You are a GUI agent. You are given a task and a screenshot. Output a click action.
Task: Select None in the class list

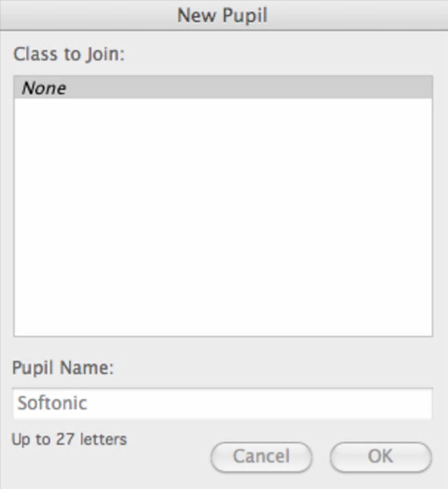44,88
